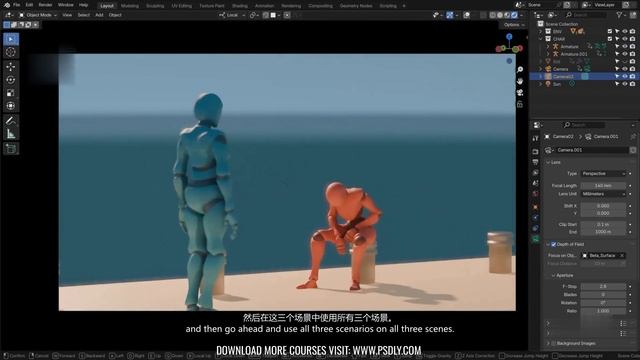Open lens Type Perspective dropdown
The width and height of the screenshot is (640, 360).
[x=603, y=174]
